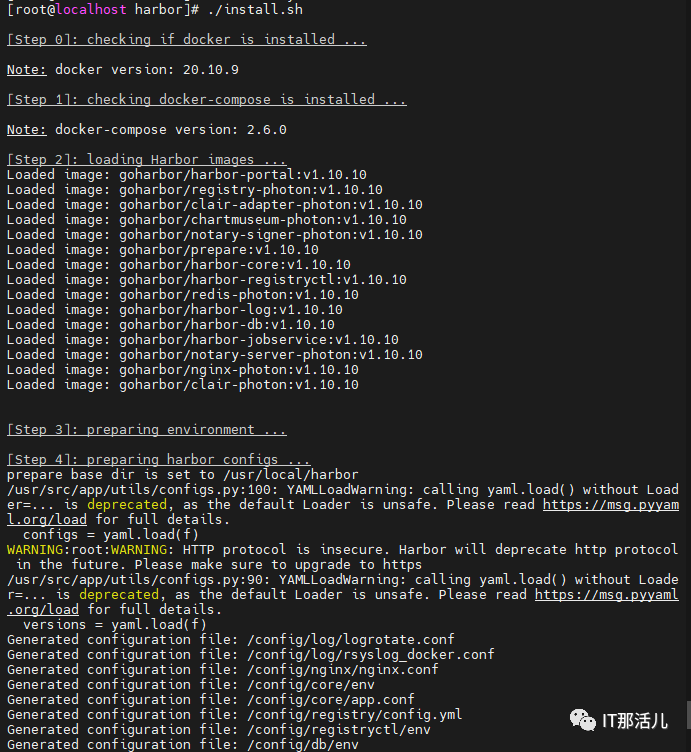This screenshot has width=691, height=752.
Task: Click the ./install.sh command text
Action: [255, 10]
